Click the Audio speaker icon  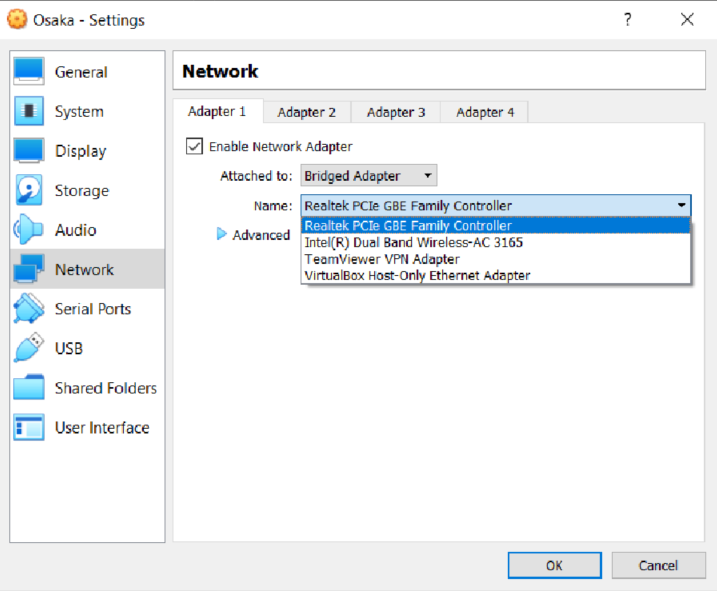point(28,229)
